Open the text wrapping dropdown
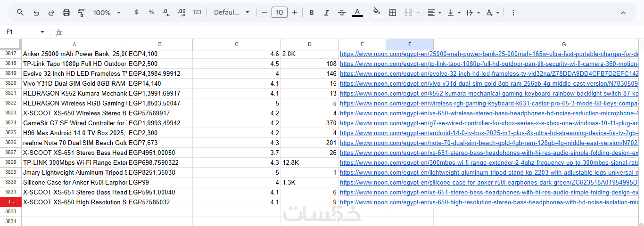Viewport: 644px width, 226px height. 473,13
